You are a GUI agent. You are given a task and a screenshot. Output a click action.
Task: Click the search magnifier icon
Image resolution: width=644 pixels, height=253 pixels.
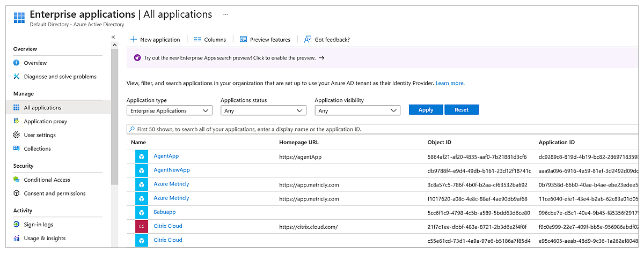[132, 129]
